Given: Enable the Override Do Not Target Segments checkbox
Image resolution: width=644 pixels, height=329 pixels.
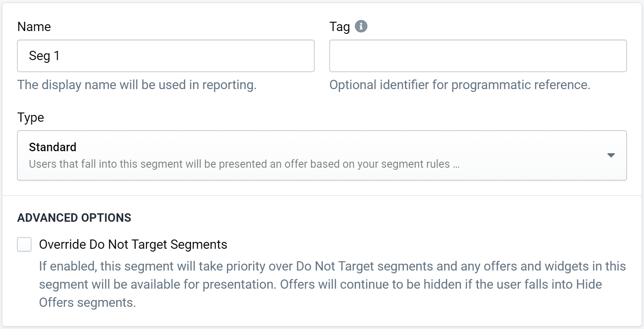Looking at the screenshot, I should pyautogui.click(x=24, y=244).
